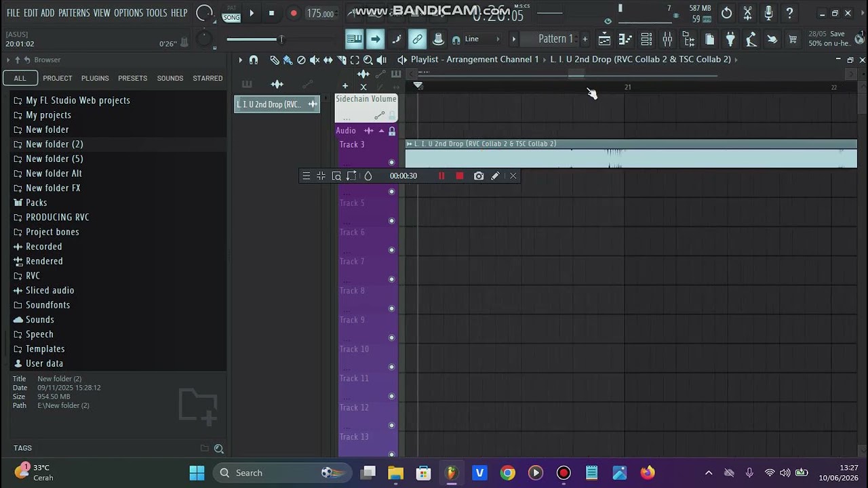Open the shopping cart content library
This screenshot has height=488, width=868.
click(x=793, y=39)
